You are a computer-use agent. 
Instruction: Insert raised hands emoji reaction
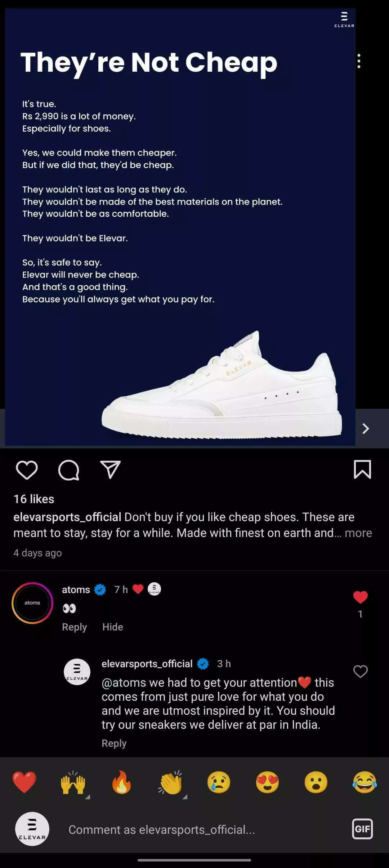pyautogui.click(x=73, y=782)
